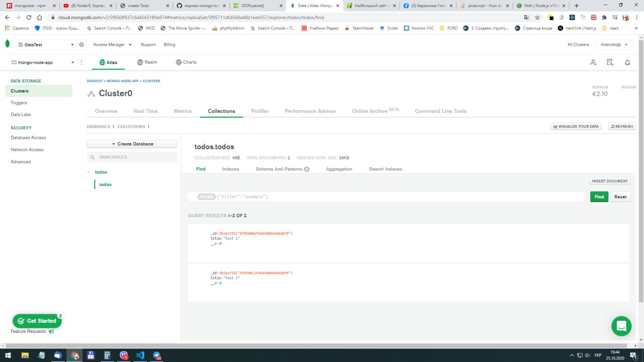This screenshot has height=362, width=644.
Task: Open the alerts bell icon
Action: tap(627, 62)
